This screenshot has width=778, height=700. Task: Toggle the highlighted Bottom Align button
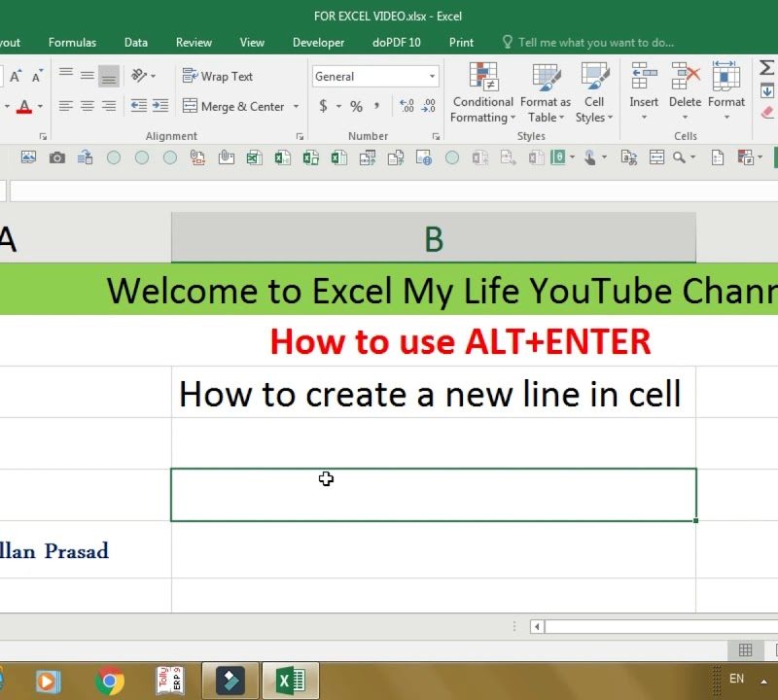coord(109,76)
